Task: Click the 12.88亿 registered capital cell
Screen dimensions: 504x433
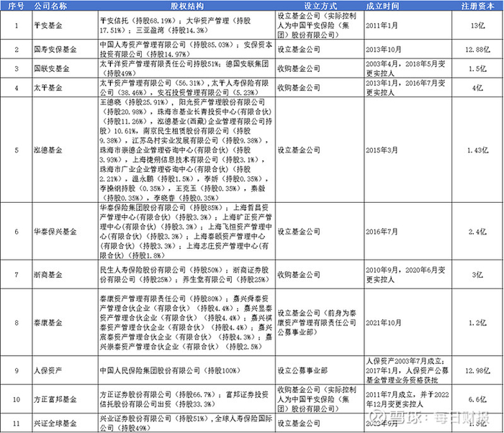Action: tap(477, 49)
